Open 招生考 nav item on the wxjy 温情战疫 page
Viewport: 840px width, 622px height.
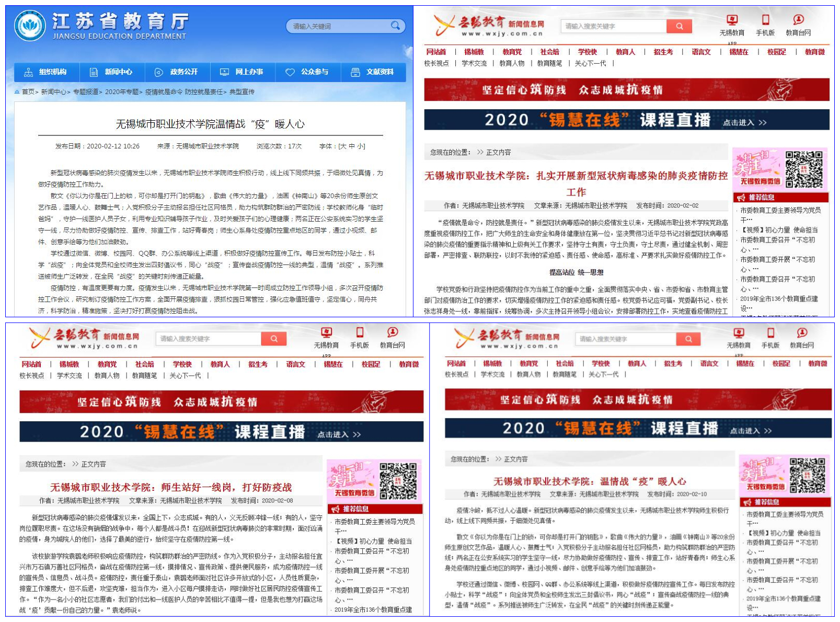pyautogui.click(x=673, y=363)
